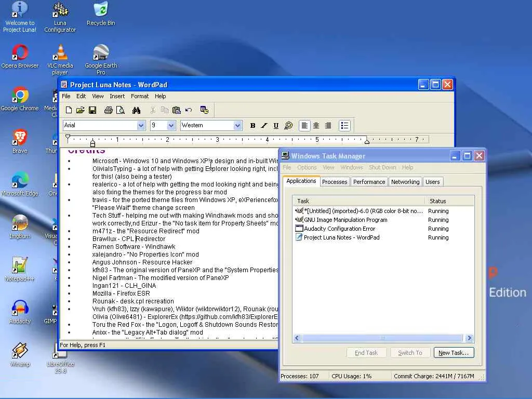532x399 pixels.
Task: Click the Print icon in WordPad toolbar
Action: click(x=108, y=110)
